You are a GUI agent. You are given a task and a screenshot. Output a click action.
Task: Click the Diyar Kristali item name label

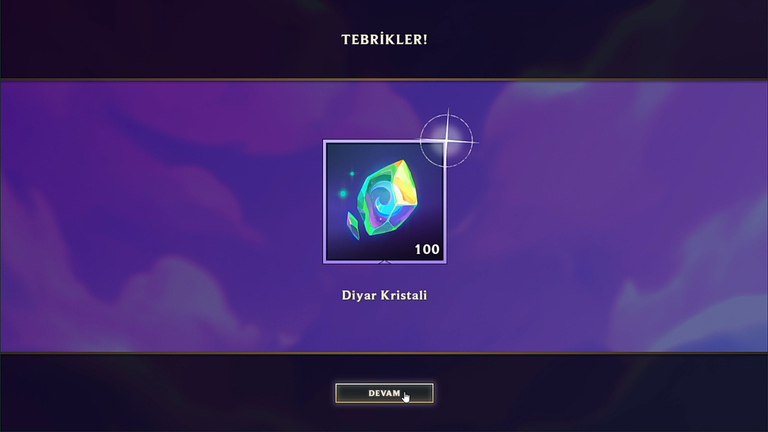click(384, 295)
